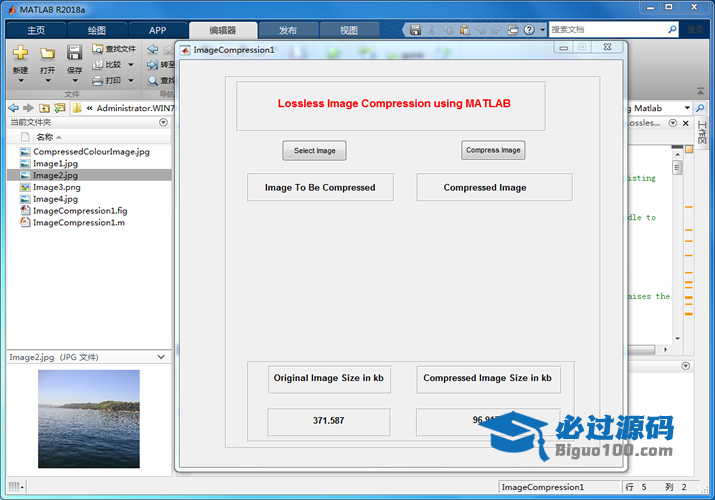The width and height of the screenshot is (715, 500).
Task: Switch to the 绘图 tab
Action: pos(97,30)
